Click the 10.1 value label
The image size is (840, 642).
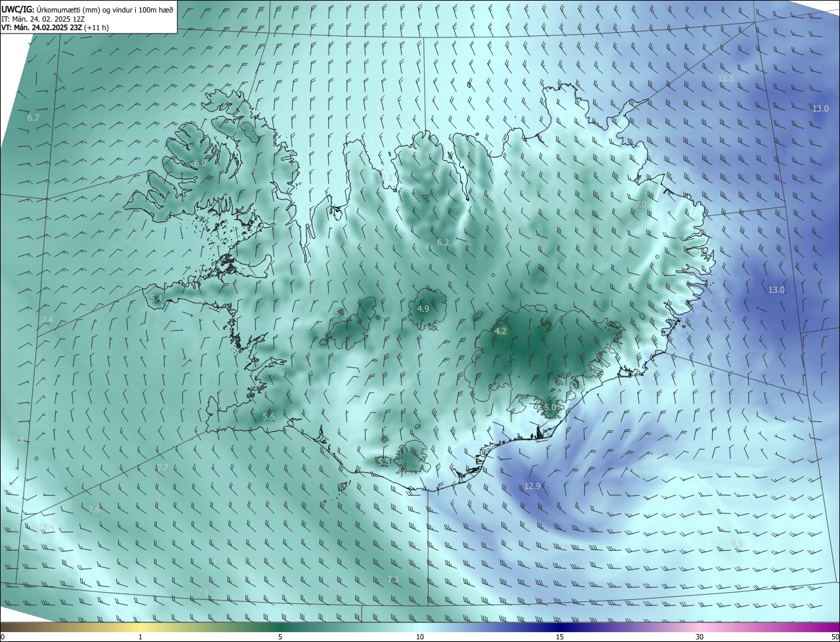pyautogui.click(x=384, y=177)
